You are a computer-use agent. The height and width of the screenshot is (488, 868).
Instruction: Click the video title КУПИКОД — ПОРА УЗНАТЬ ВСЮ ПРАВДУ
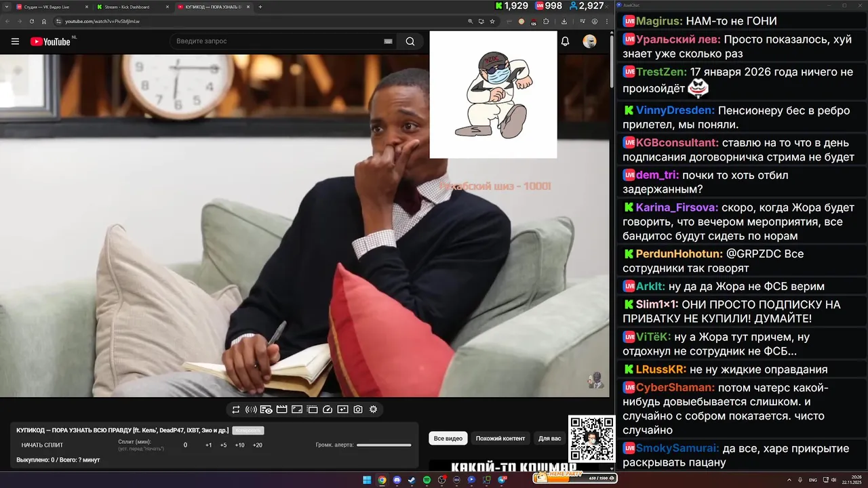123,430
